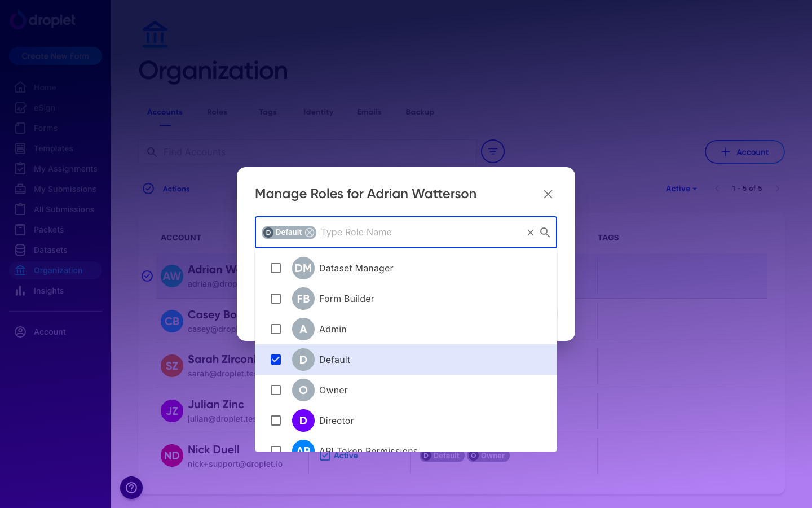Click the help question mark button
This screenshot has height=508, width=812.
pyautogui.click(x=131, y=488)
